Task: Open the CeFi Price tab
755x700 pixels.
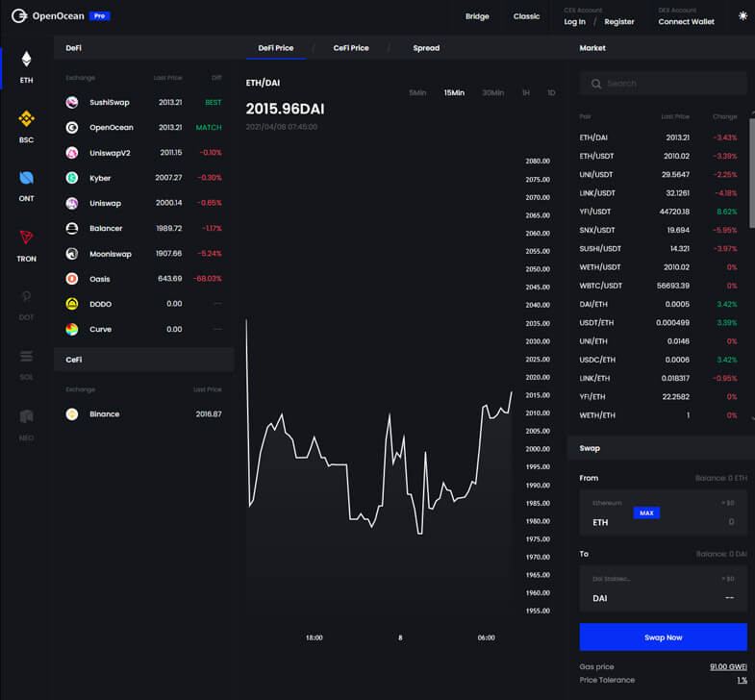Action: (x=351, y=48)
